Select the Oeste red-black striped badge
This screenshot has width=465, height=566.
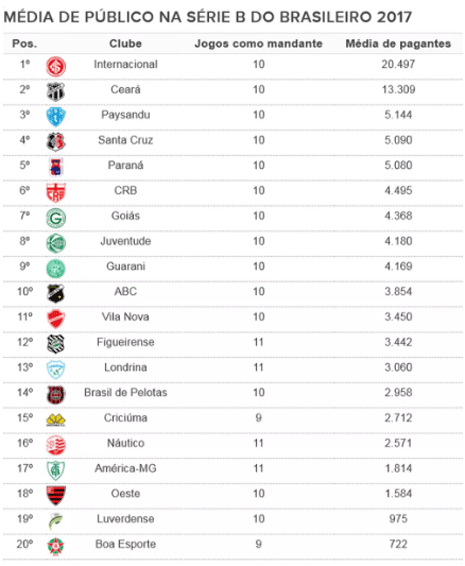point(56,496)
